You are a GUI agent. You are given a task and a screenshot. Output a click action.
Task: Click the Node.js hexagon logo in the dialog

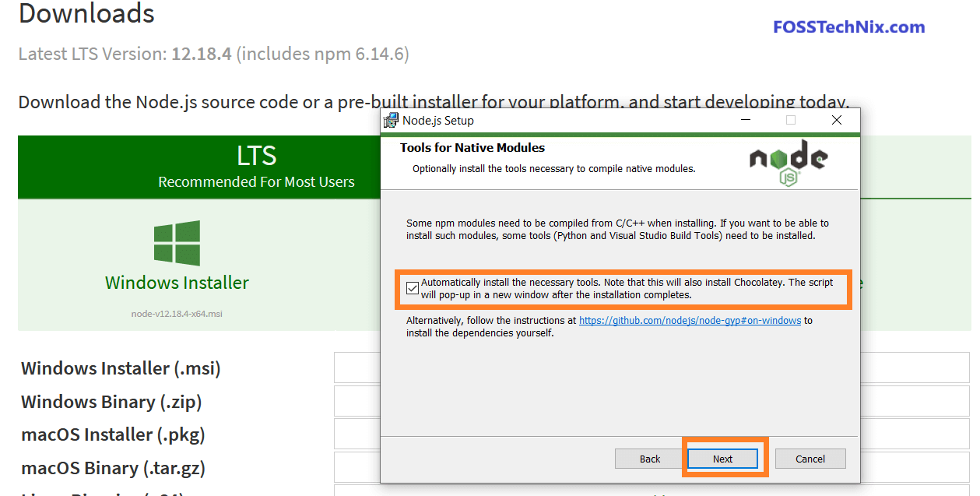coord(787,160)
